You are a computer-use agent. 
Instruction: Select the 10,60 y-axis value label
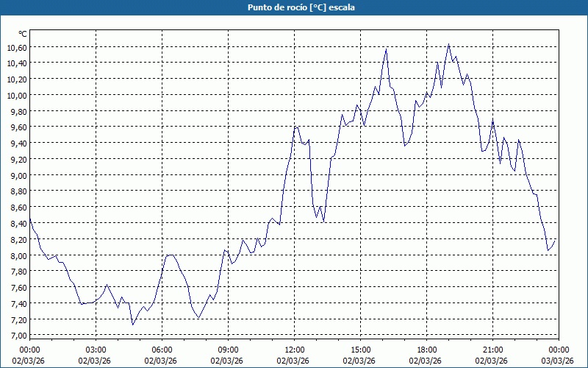(17, 47)
